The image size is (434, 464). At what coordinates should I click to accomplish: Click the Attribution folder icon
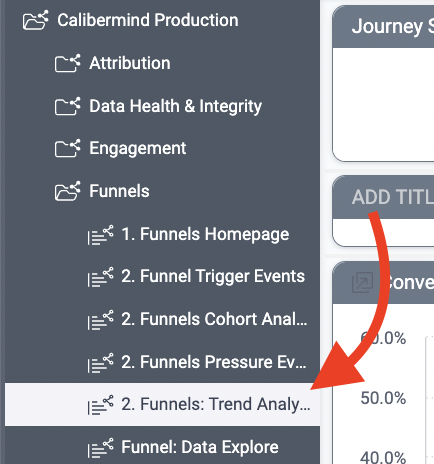tap(67, 63)
